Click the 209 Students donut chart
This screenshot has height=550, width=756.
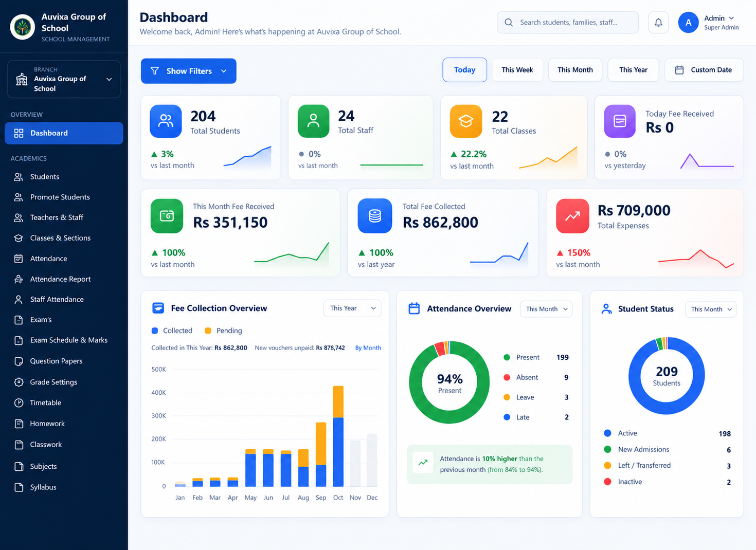coord(667,376)
